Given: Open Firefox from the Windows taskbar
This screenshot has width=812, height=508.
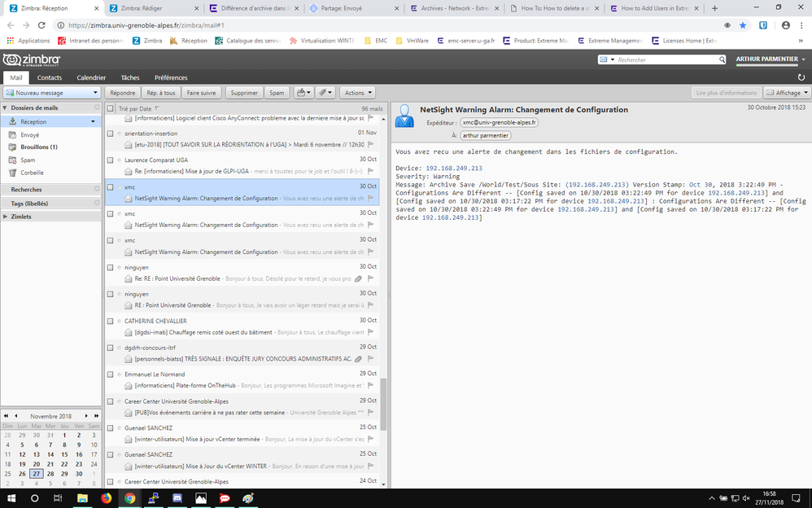Looking at the screenshot, I should [106, 497].
